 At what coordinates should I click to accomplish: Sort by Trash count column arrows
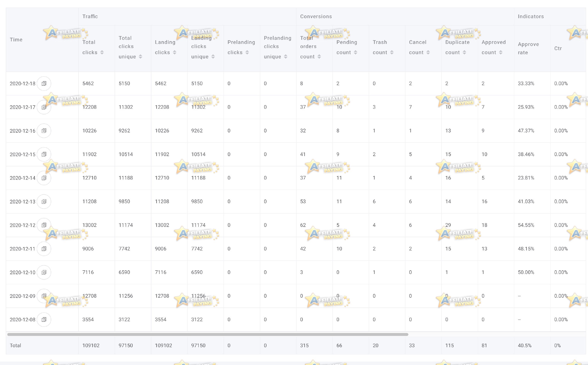(392, 52)
